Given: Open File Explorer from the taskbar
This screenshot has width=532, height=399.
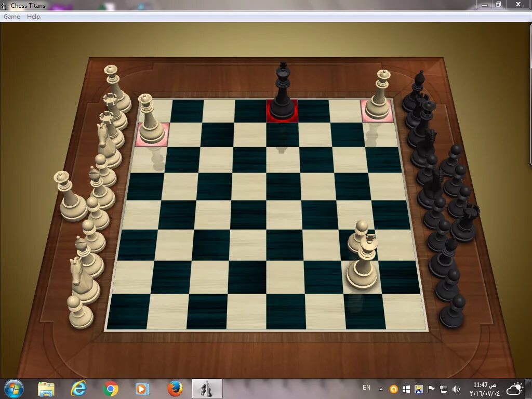Looking at the screenshot, I should [x=46, y=389].
